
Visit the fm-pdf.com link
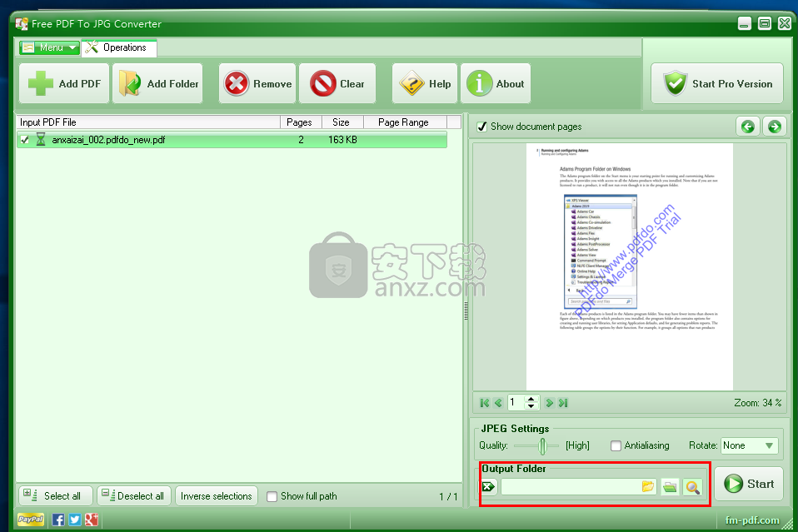click(x=751, y=520)
